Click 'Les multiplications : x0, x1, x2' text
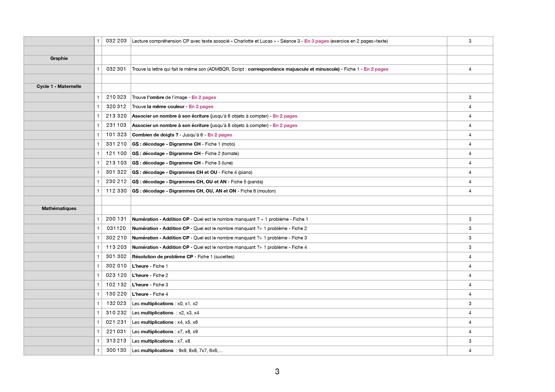The width and height of the screenshot is (555, 392). [165, 303]
